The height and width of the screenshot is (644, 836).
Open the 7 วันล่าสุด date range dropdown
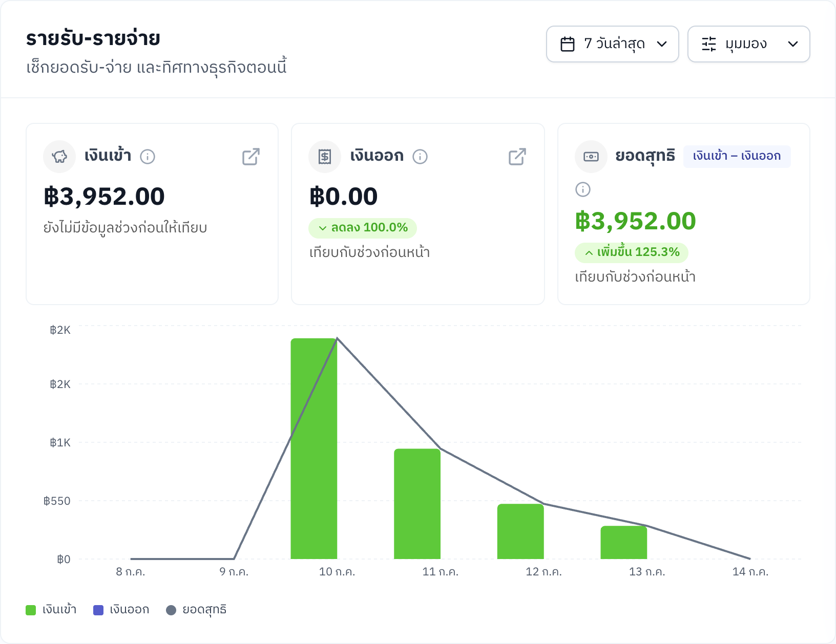tap(613, 44)
